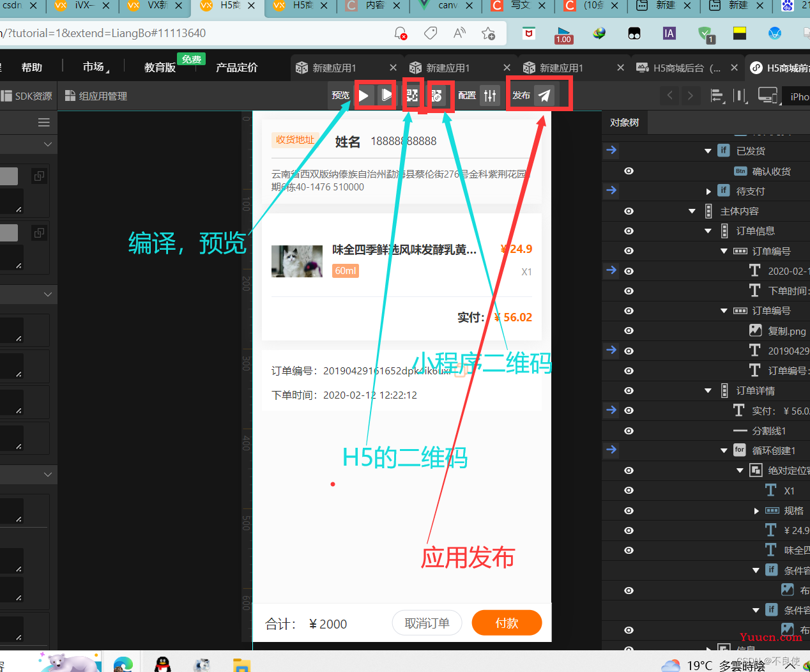Image resolution: width=810 pixels, height=672 pixels.
Task: Click the device preview monitor icon
Action: 767,96
